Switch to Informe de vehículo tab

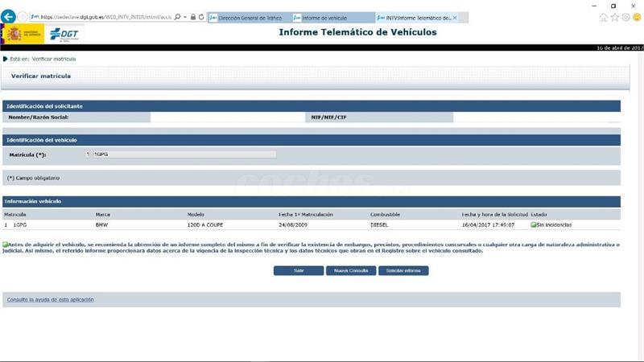tap(330, 18)
